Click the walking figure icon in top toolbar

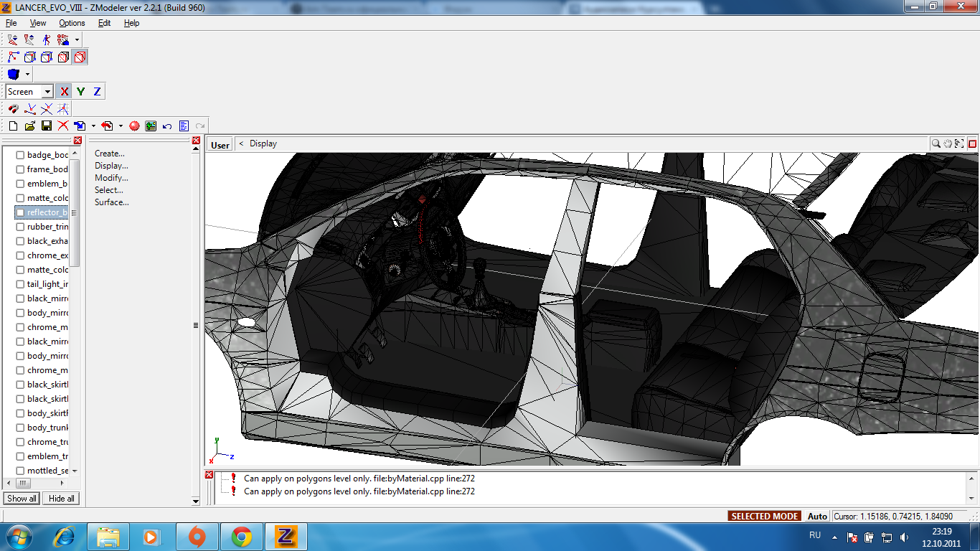(47, 40)
